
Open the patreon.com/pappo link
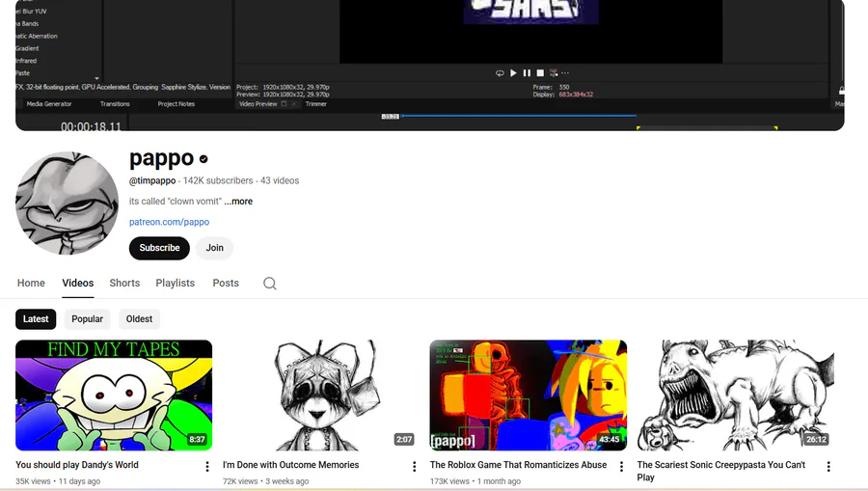point(170,222)
